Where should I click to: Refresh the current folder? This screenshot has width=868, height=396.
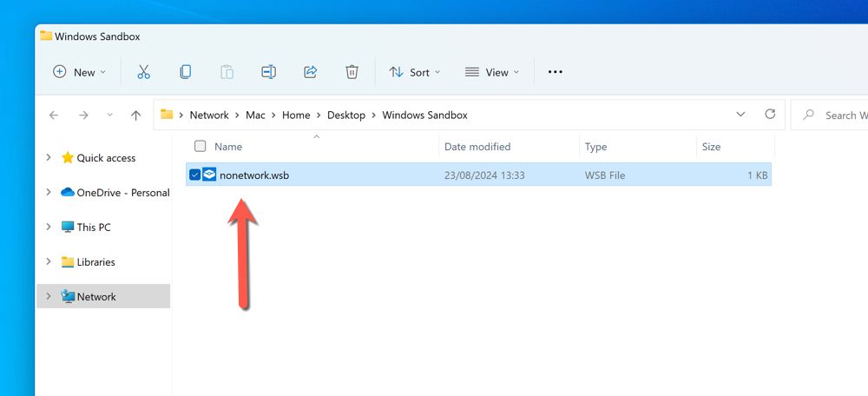(x=770, y=115)
